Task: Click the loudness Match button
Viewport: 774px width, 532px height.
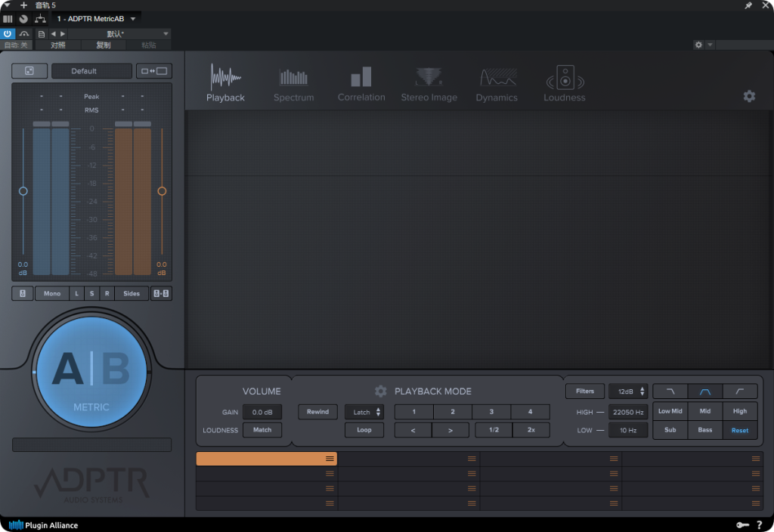Action: (x=262, y=430)
